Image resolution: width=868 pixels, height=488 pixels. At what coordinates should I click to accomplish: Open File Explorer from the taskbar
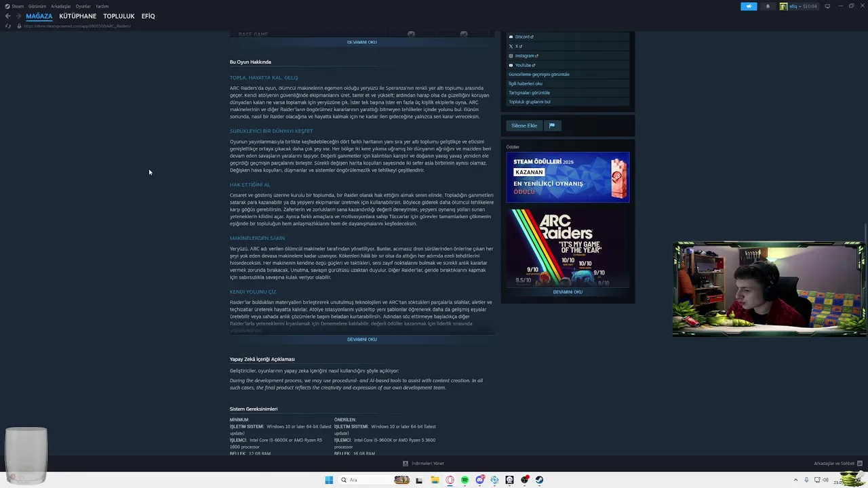point(435,480)
